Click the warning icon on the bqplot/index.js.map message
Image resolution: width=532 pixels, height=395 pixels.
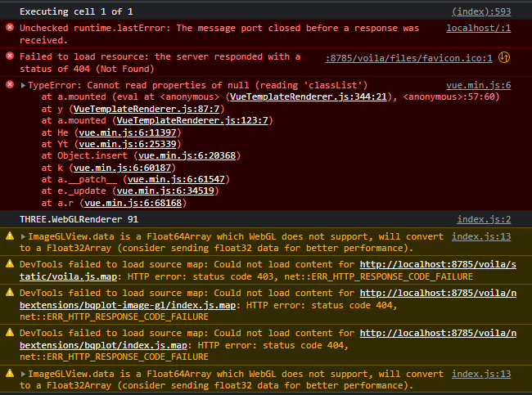(10, 332)
